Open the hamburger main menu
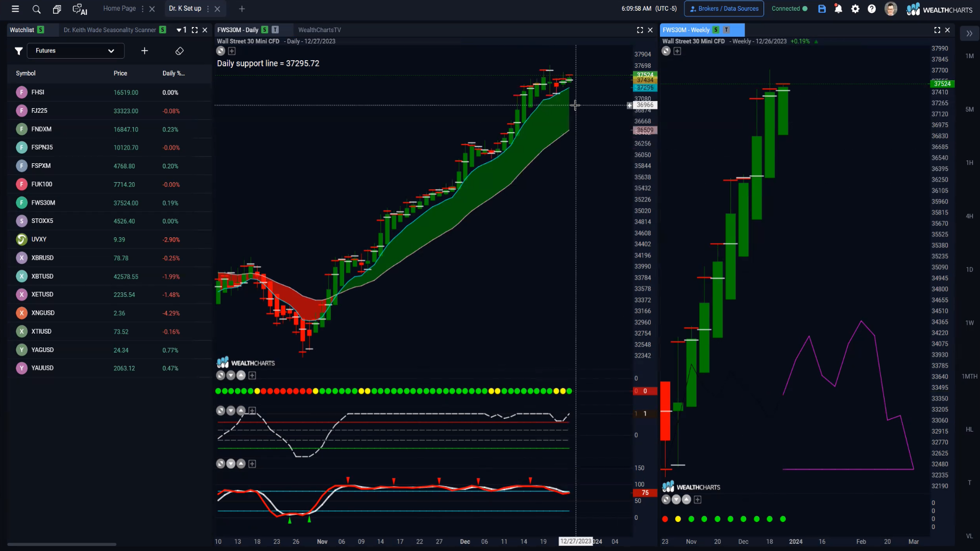Viewport: 980px width, 551px height. pos(15,9)
